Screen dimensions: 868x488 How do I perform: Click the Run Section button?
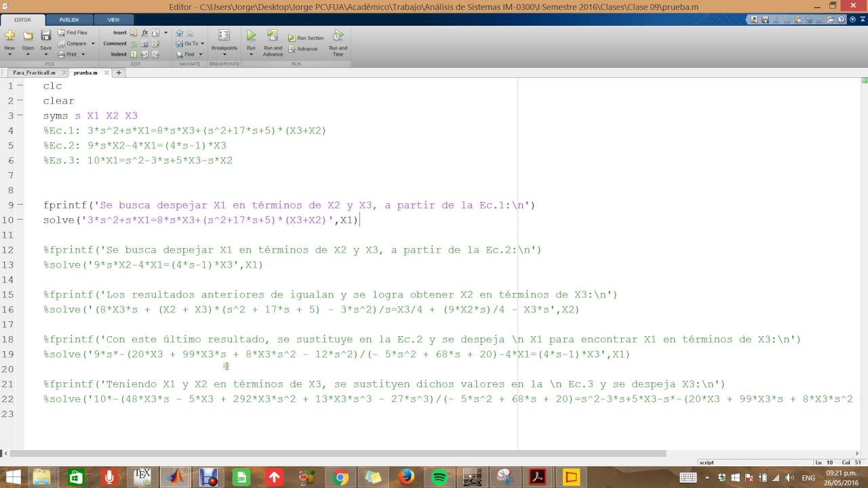point(306,38)
